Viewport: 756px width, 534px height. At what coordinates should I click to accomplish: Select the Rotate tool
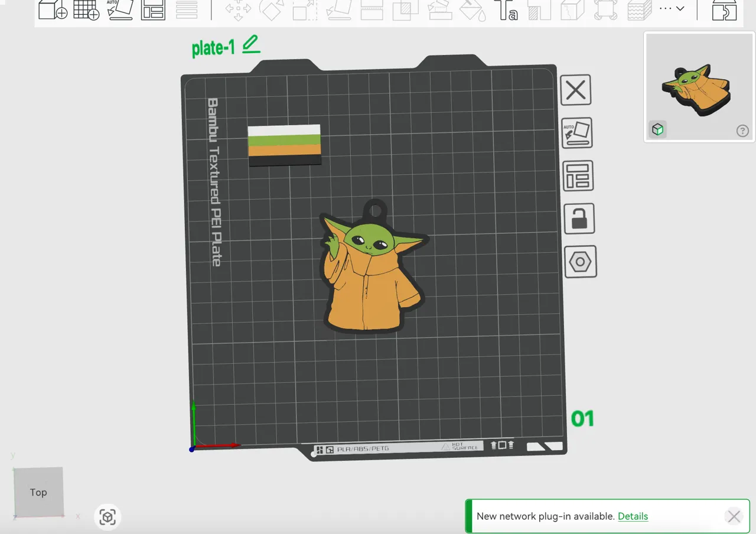272,10
